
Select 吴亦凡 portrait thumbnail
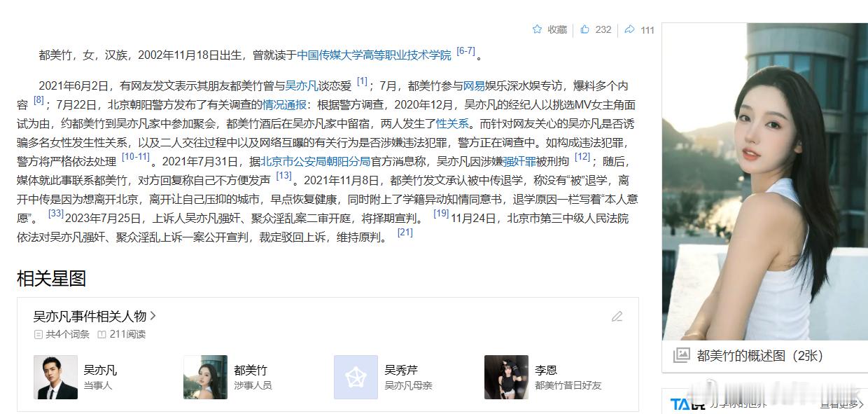coord(55,377)
